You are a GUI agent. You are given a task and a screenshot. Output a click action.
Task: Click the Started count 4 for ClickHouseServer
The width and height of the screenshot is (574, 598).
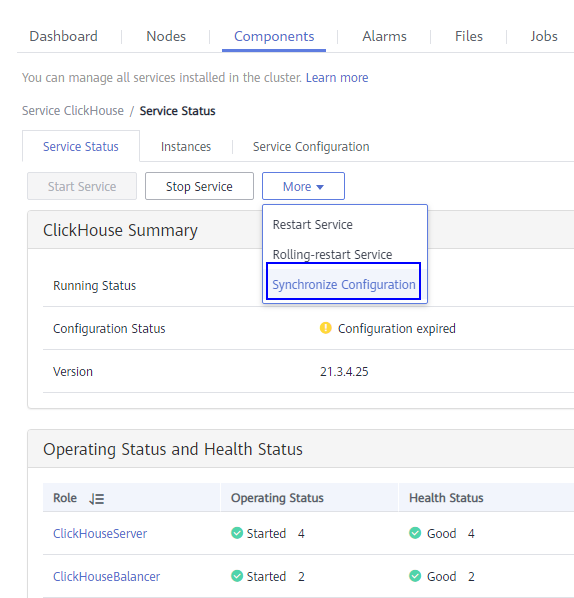click(x=301, y=533)
